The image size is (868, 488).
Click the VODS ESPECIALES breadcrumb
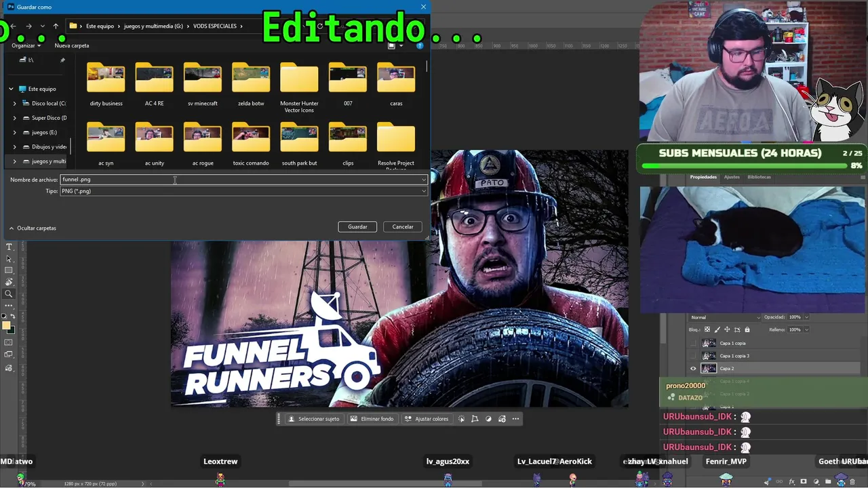(215, 26)
